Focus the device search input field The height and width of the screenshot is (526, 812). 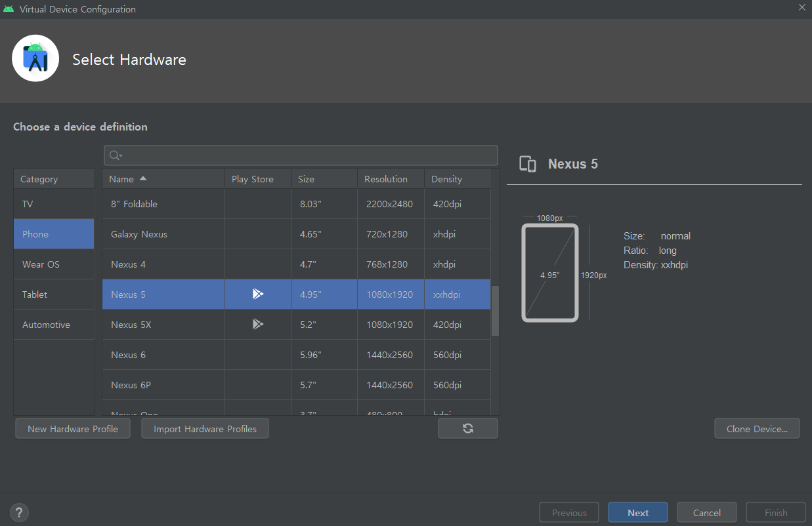301,155
